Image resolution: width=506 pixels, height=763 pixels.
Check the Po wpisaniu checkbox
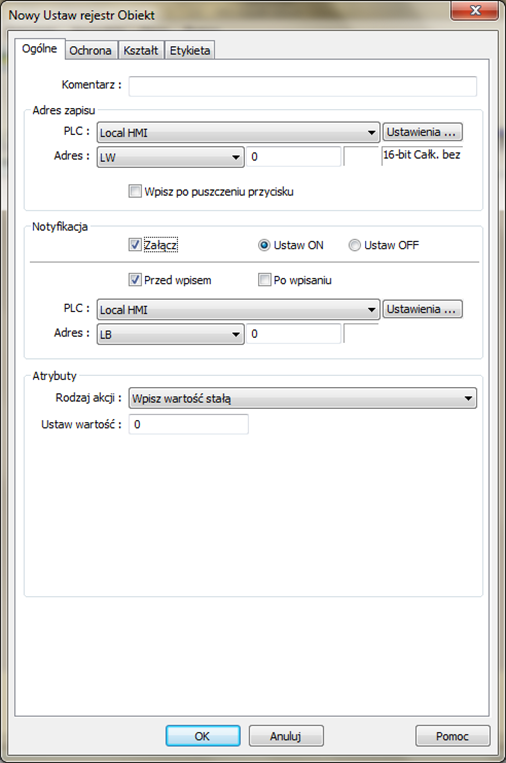(x=264, y=279)
